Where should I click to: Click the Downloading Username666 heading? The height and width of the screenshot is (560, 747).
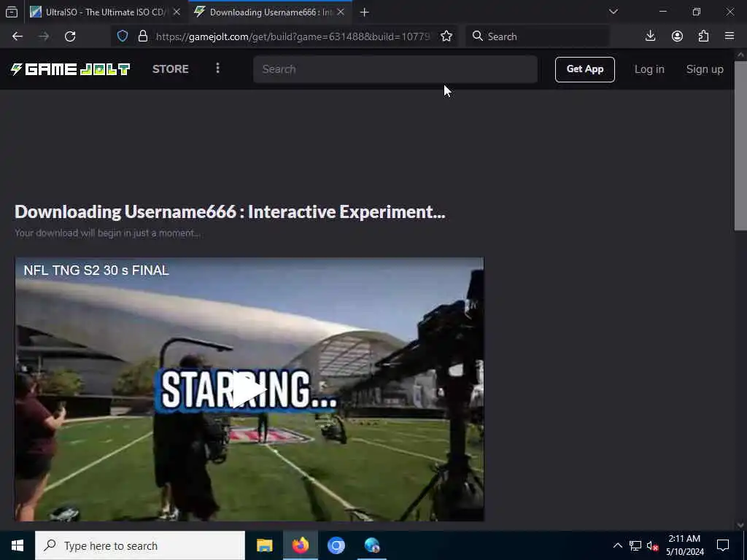[230, 212]
